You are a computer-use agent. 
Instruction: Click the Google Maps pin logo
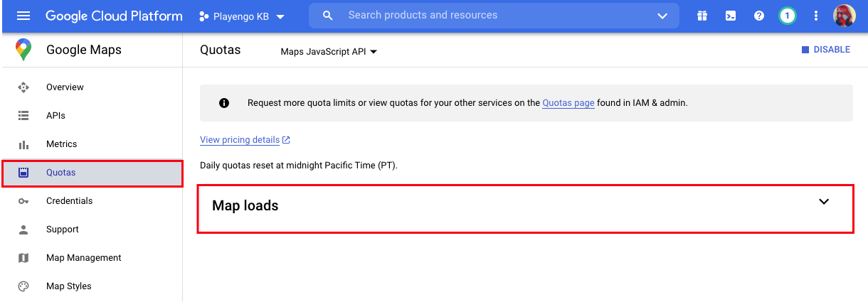click(23, 50)
